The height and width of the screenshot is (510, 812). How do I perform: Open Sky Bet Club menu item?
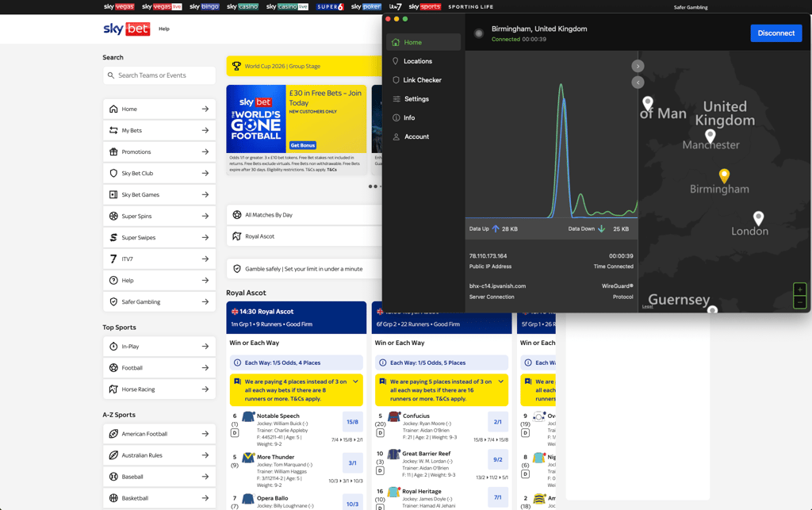point(159,174)
